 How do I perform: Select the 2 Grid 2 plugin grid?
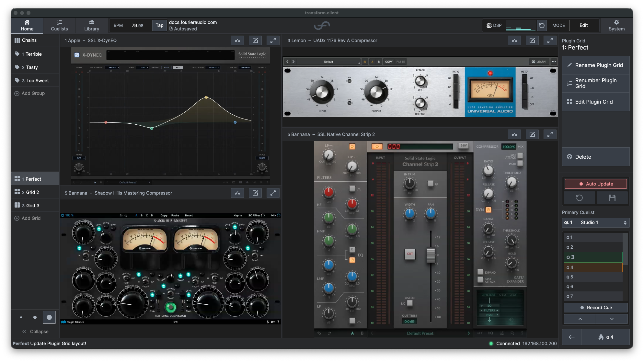[35, 192]
